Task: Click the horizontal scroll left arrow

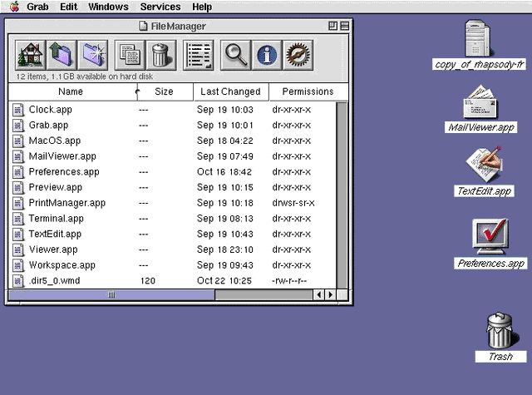Action: point(319,294)
